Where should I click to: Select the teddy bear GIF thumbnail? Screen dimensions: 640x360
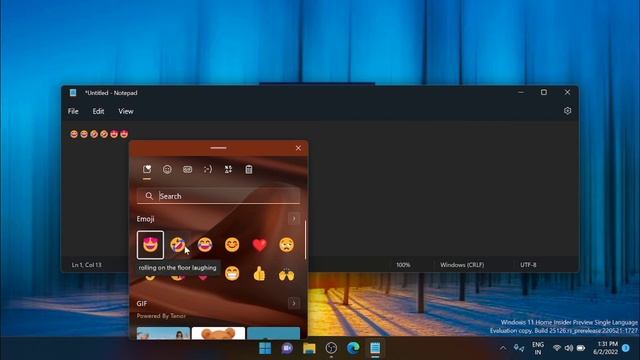pyautogui.click(x=218, y=333)
